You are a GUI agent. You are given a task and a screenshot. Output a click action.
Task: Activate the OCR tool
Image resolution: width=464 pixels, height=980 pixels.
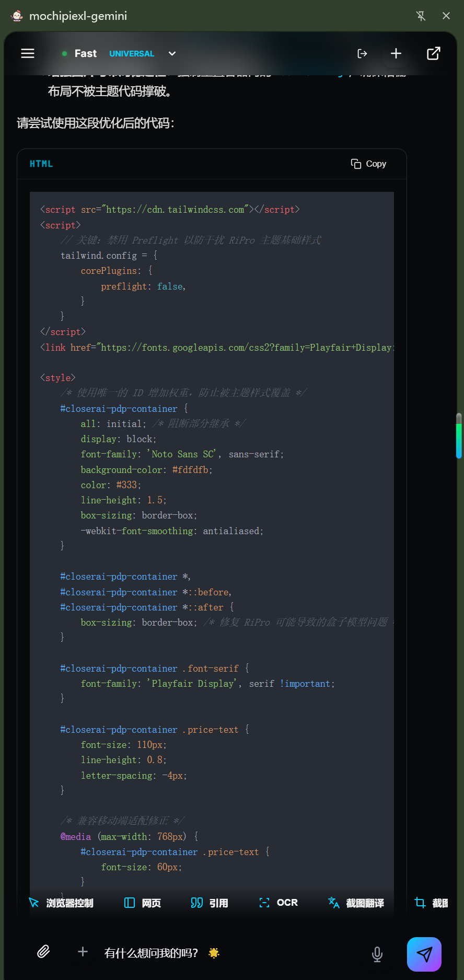click(x=279, y=903)
